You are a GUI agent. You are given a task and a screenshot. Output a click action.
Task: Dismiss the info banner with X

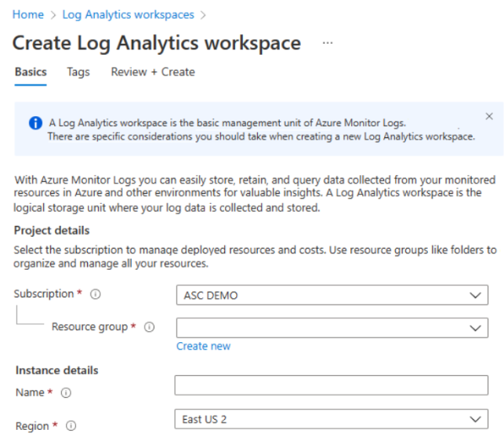[x=489, y=116]
